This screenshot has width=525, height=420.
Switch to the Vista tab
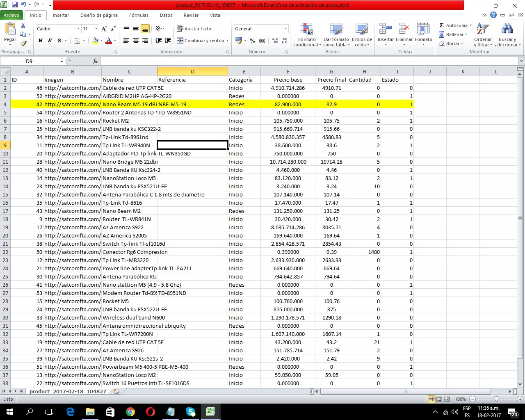(215, 15)
